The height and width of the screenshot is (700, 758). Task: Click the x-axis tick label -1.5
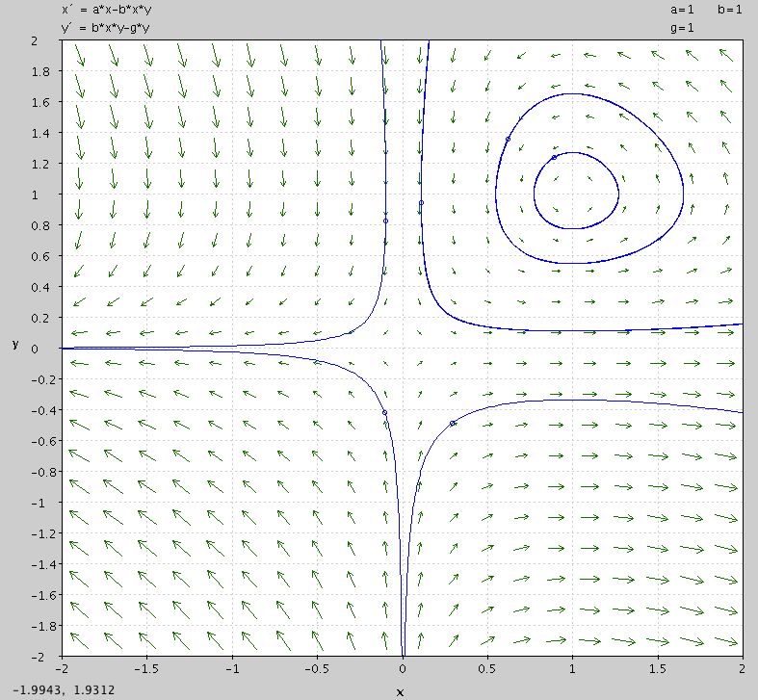coord(146,668)
